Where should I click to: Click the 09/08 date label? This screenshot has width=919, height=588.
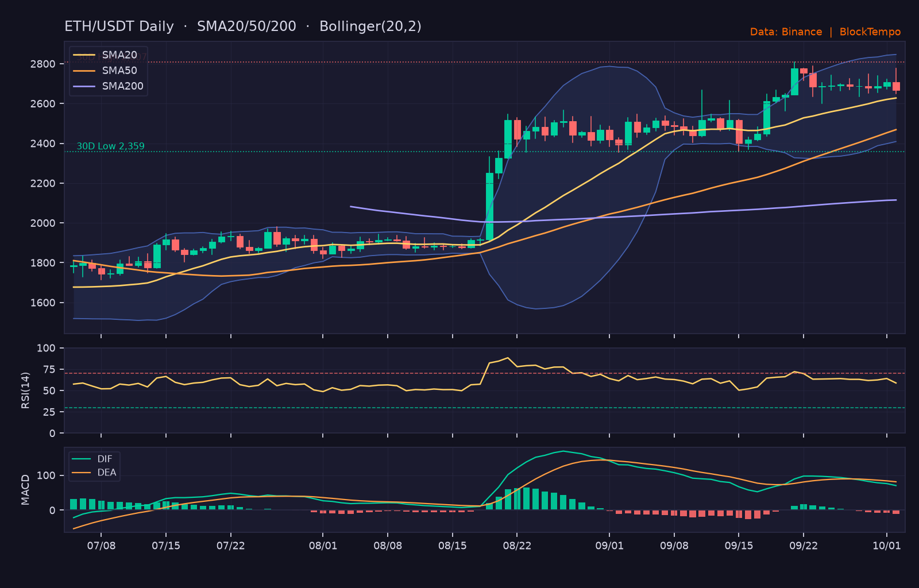pos(674,546)
